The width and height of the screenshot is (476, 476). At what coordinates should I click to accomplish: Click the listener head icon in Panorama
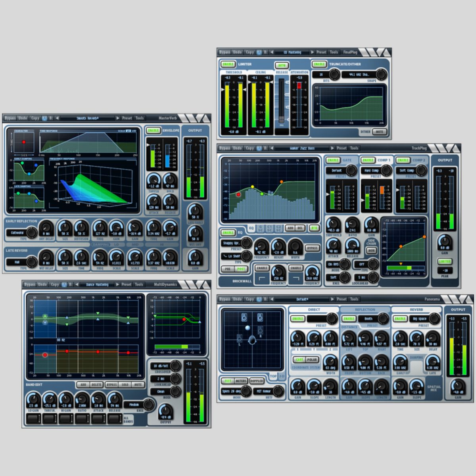(x=252, y=340)
